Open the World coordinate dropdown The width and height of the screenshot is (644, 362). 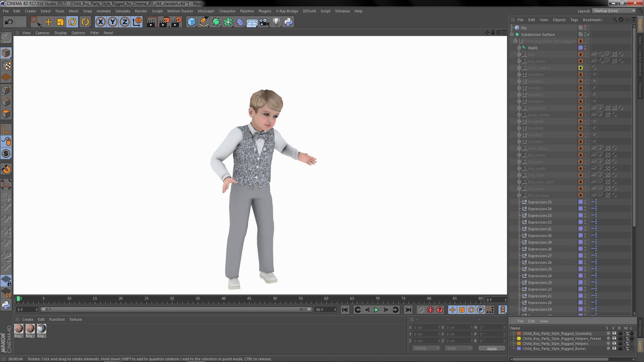click(x=426, y=348)
